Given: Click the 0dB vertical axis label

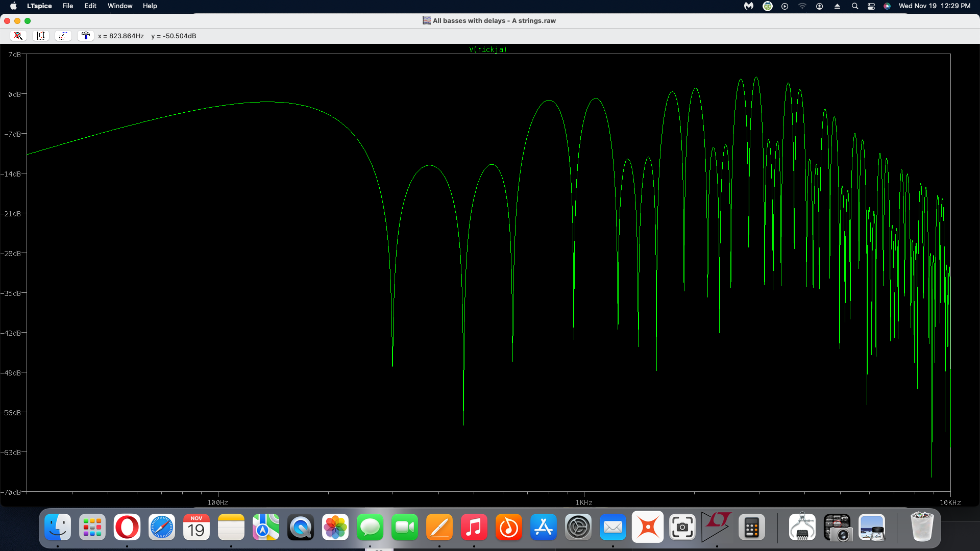Looking at the screenshot, I should pos(14,94).
